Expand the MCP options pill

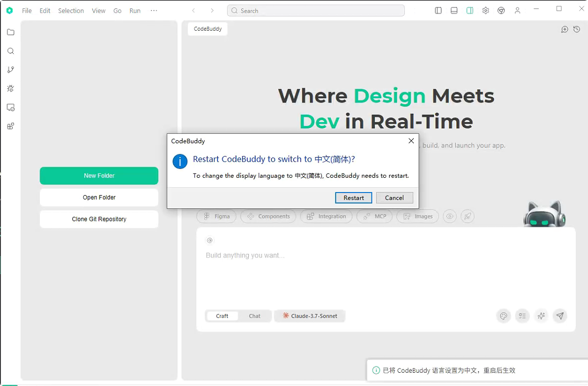374,216
